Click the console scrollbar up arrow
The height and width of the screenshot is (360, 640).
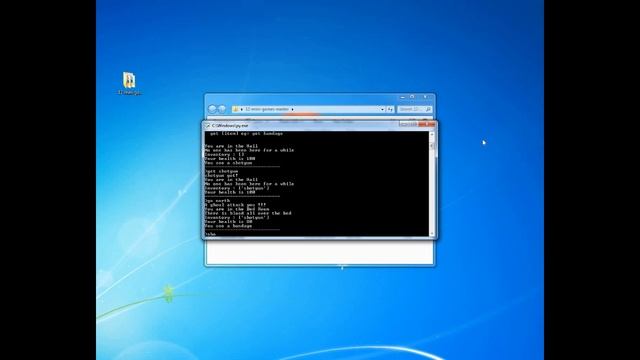(x=432, y=134)
